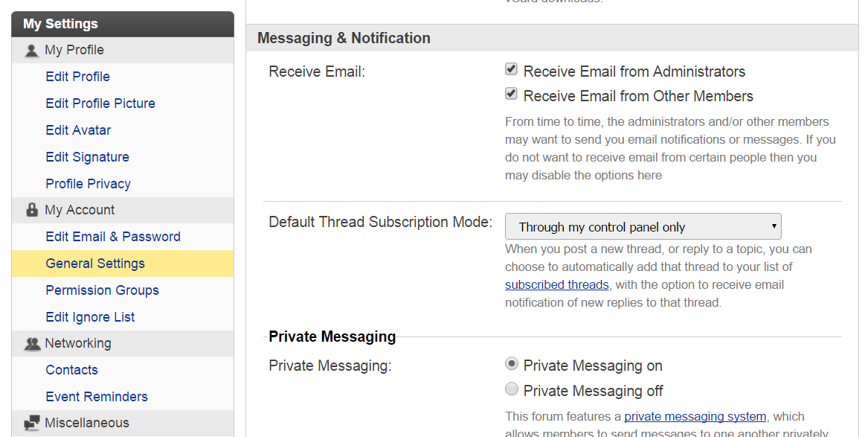Image resolution: width=868 pixels, height=437 pixels.
Task: Open Default Thread Subscription Mode dropdown
Action: coord(643,226)
